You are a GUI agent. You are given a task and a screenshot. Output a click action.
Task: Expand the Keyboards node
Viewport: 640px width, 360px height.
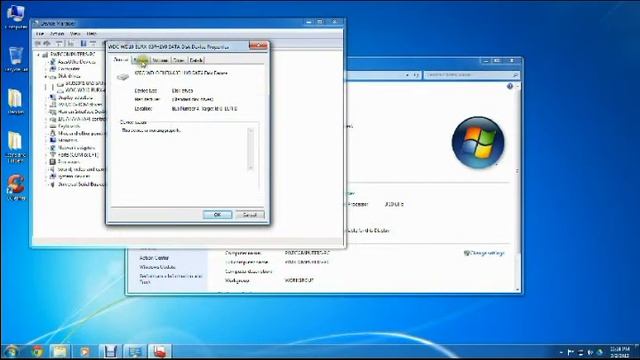click(x=46, y=126)
